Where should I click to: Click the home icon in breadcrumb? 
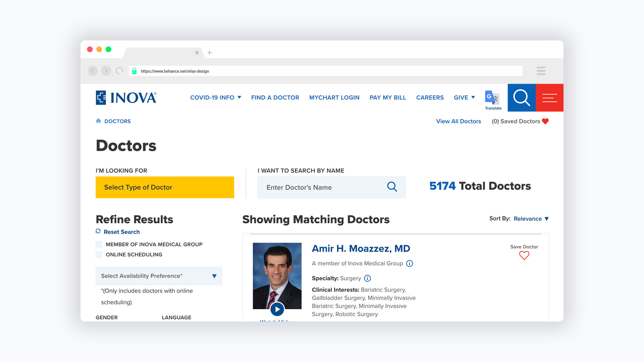[98, 121]
